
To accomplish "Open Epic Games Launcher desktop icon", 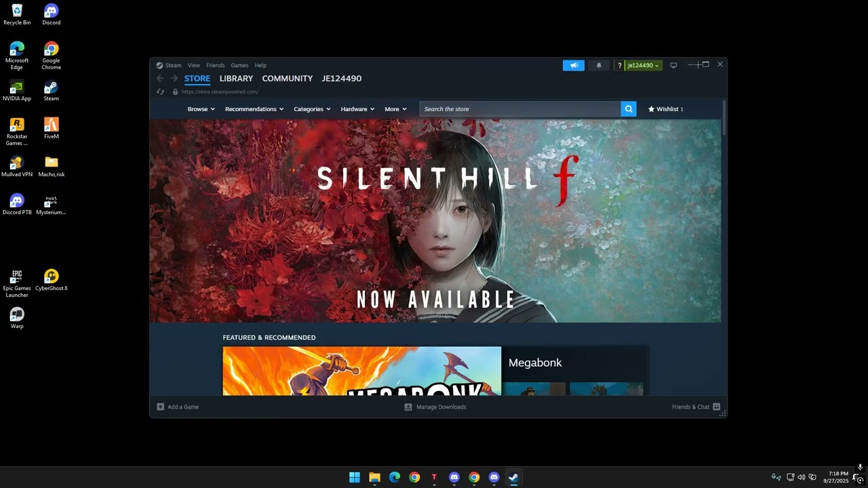I will (x=17, y=283).
